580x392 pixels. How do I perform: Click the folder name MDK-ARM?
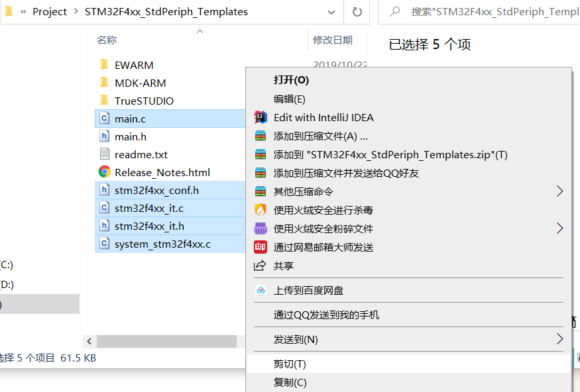[140, 83]
